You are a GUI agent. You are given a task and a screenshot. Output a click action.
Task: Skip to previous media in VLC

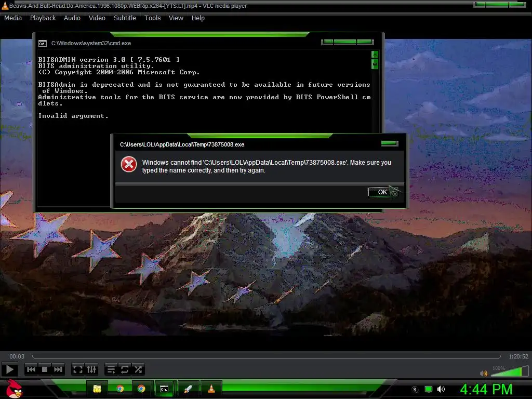(x=31, y=369)
